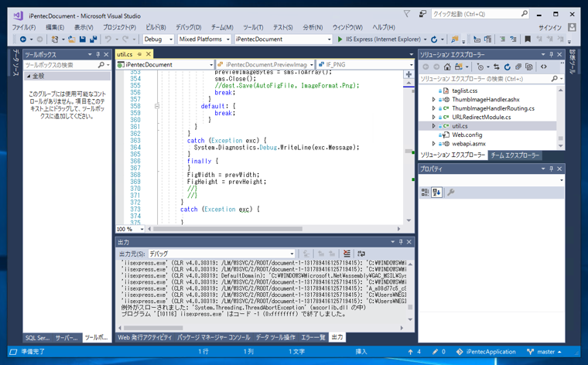Click the new project toolbar icon
Screen dimensions: 588x365
point(55,39)
